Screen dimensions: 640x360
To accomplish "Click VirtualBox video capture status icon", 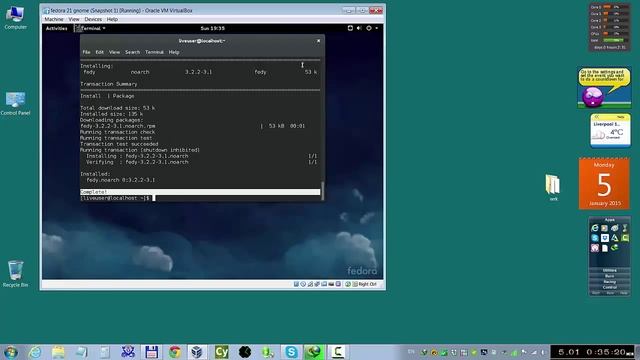I will pos(331,284).
